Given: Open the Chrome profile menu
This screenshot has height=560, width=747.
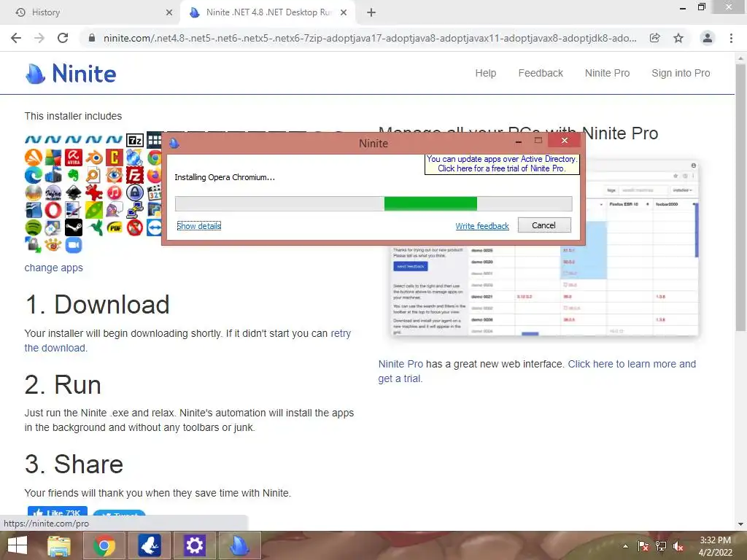Looking at the screenshot, I should pyautogui.click(x=708, y=38).
